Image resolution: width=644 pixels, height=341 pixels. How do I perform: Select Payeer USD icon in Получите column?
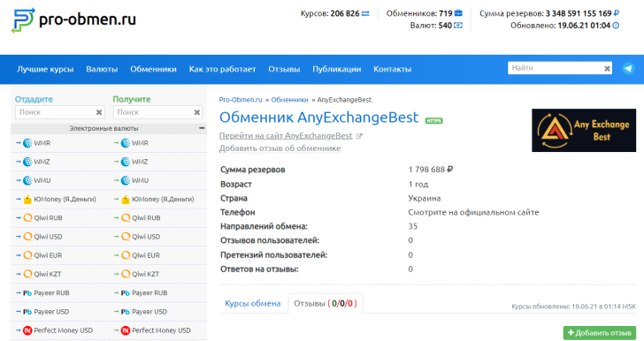point(126,312)
